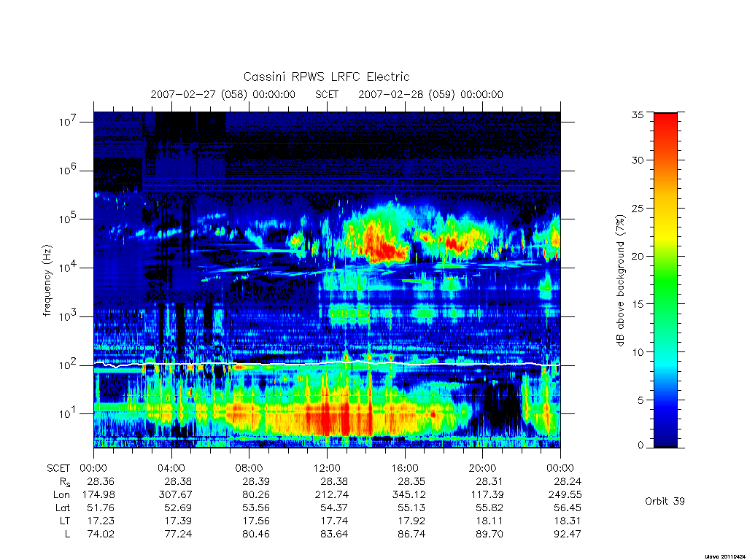Viewport: 747px width, 560px height.
Task: Click the "frequency (Hz)" axis label
Action: point(47,281)
